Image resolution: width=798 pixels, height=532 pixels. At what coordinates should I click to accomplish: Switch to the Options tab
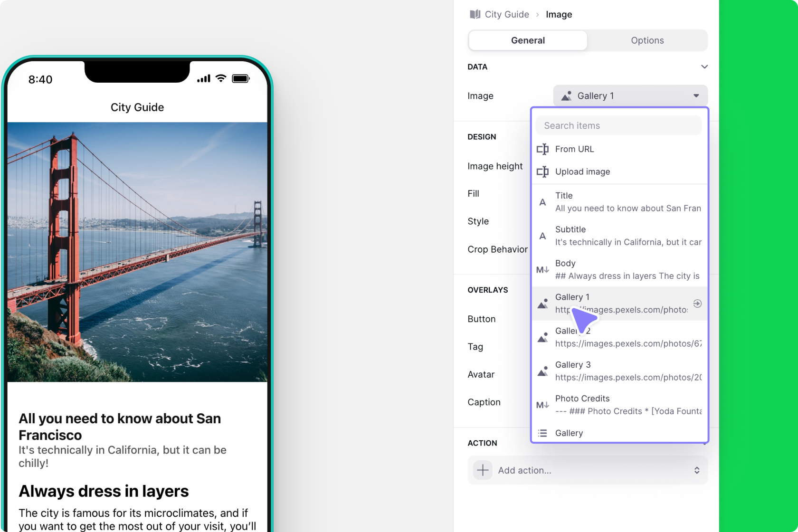point(647,40)
